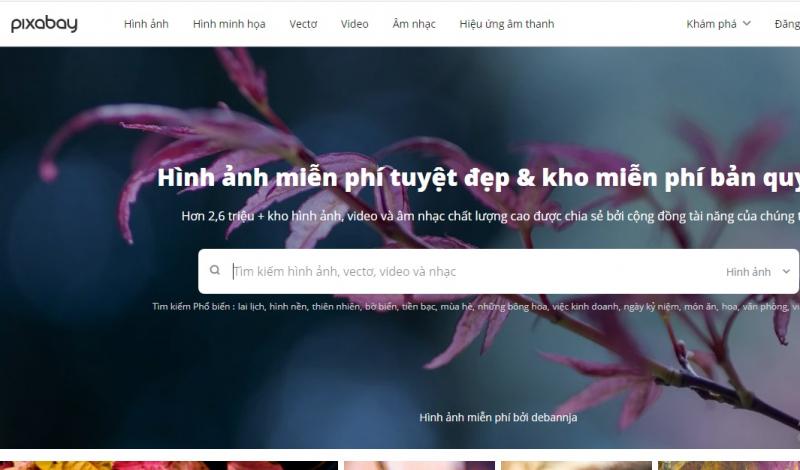Click the 'Hình ảnh miễn phí tuyệt đẹp' headline
The image size is (800, 470).
pos(333,178)
